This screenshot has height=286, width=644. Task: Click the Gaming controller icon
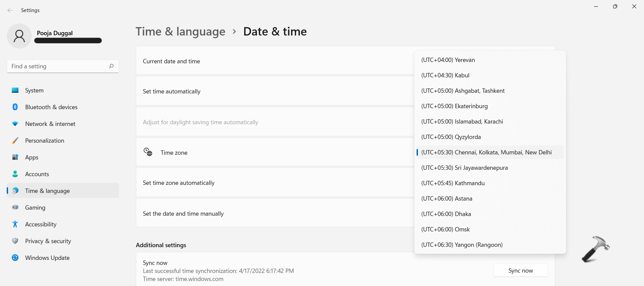click(15, 208)
